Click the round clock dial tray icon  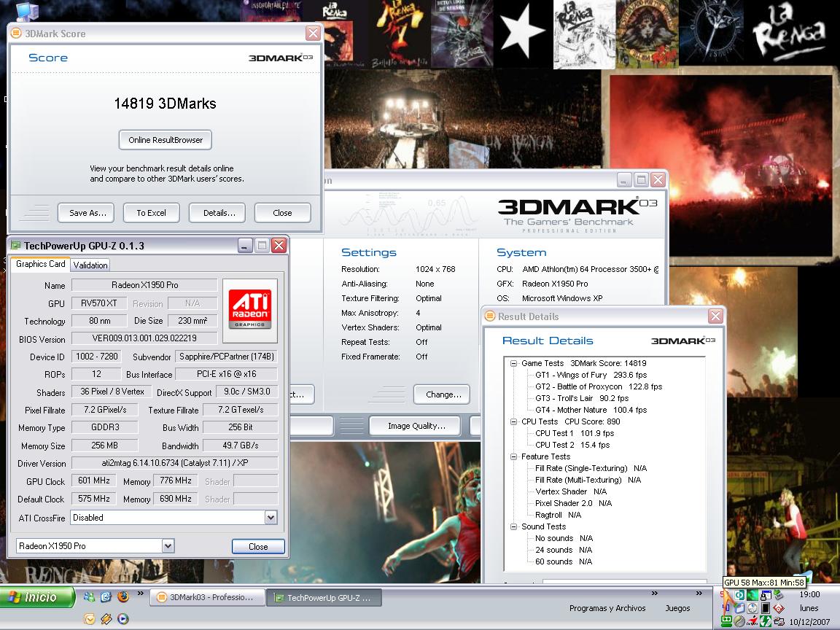752,608
